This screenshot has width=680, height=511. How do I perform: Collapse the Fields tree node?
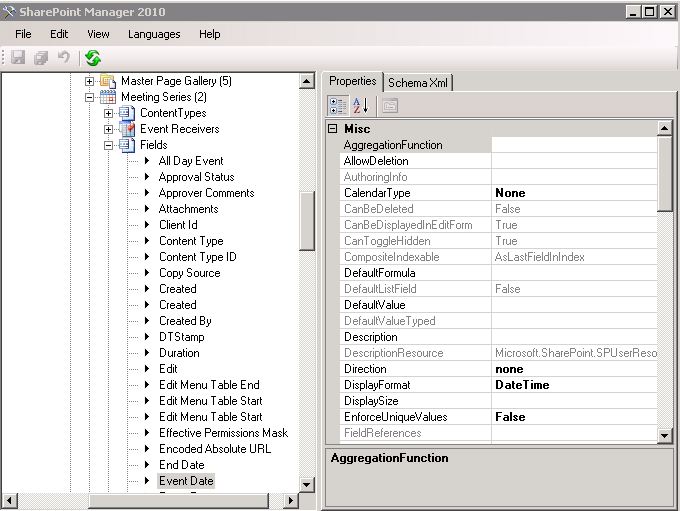pos(109,145)
